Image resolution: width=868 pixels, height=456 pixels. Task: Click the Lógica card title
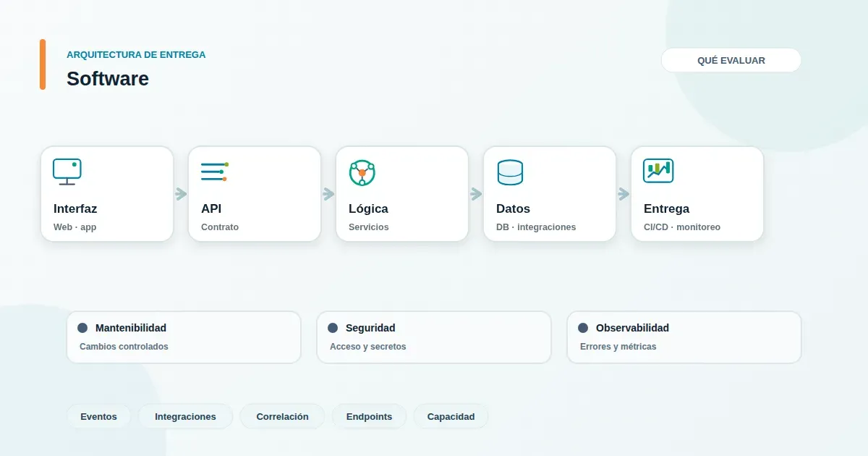(x=368, y=208)
